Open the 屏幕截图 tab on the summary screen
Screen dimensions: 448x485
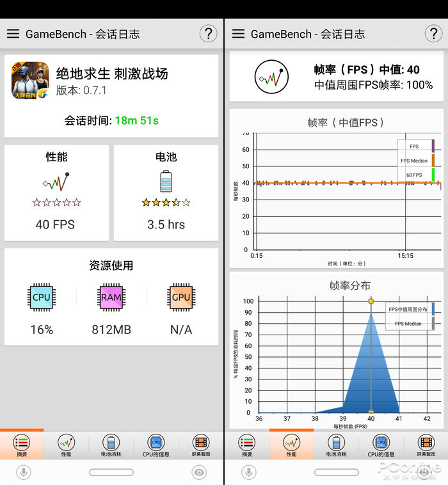200,446
